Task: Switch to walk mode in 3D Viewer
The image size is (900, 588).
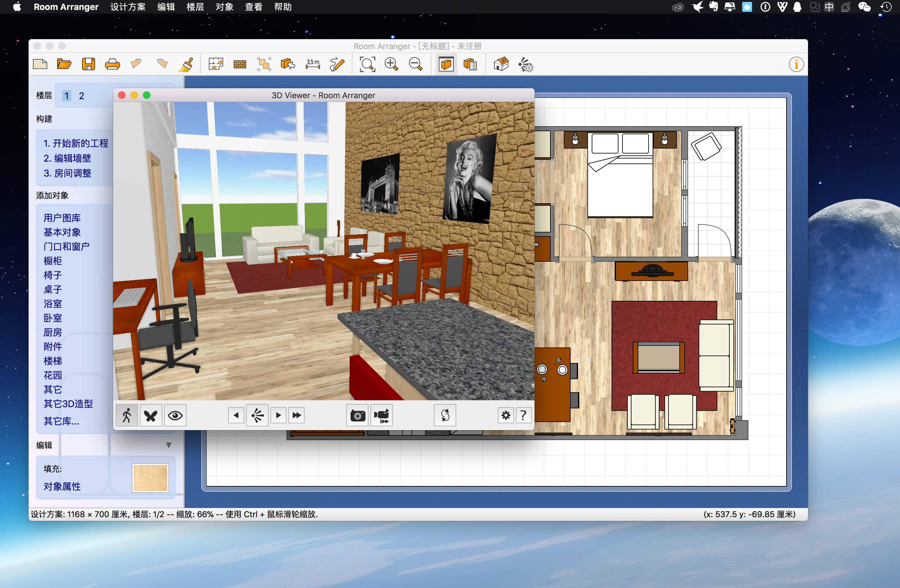Action: pyautogui.click(x=127, y=415)
